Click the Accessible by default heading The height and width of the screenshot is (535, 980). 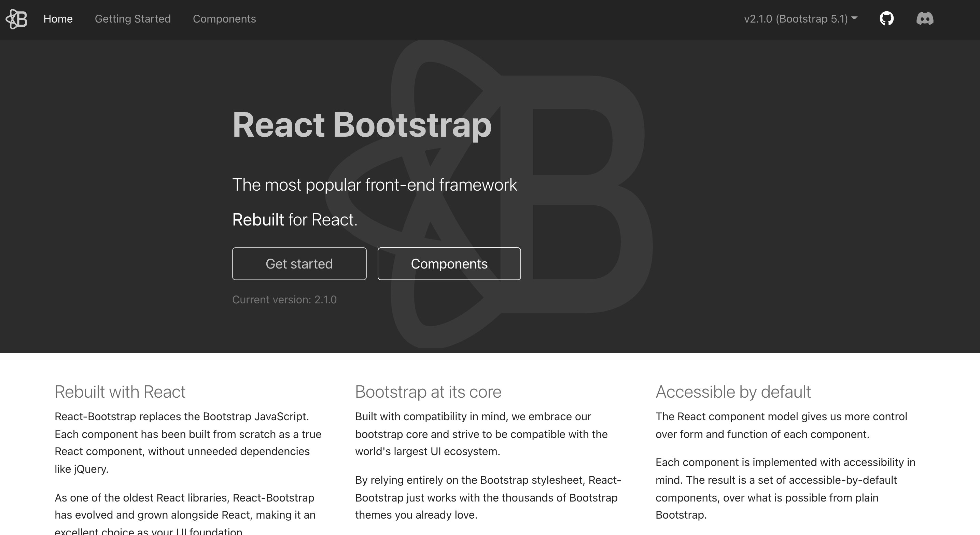(733, 392)
